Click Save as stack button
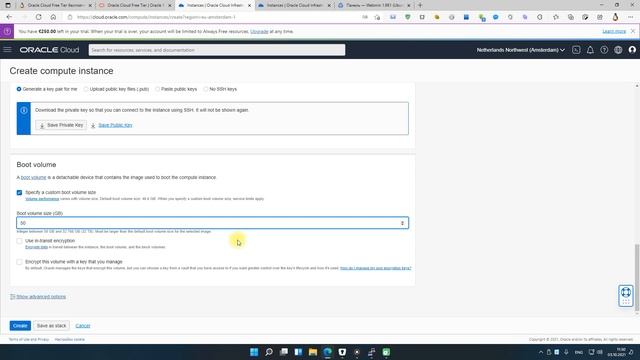Viewport: 640px width, 360px height. click(x=51, y=326)
